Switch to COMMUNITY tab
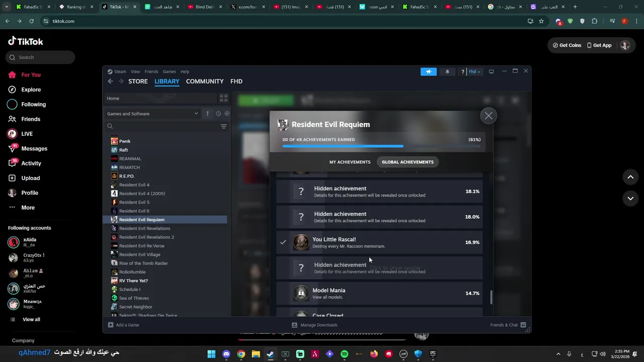644x362 pixels. [205, 81]
